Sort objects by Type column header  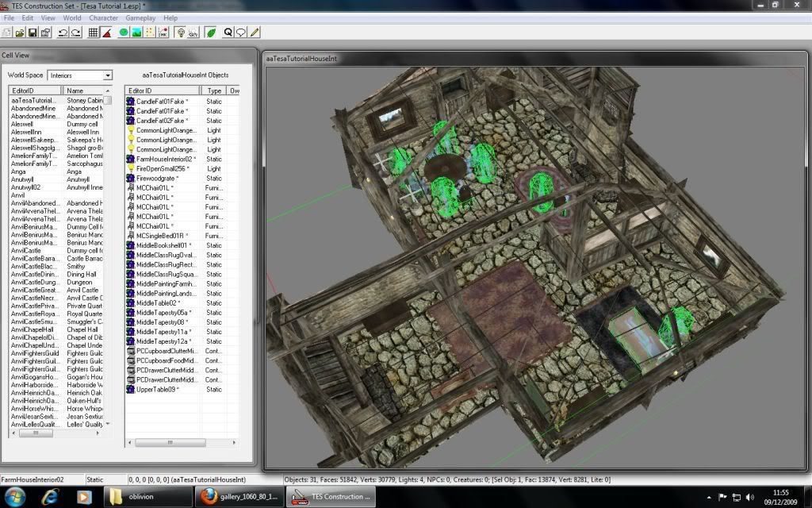pyautogui.click(x=214, y=91)
